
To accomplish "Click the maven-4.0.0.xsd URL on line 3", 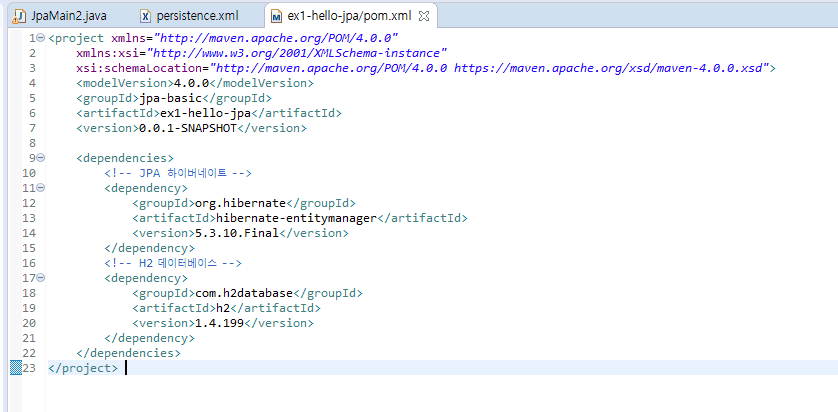I will click(611, 68).
